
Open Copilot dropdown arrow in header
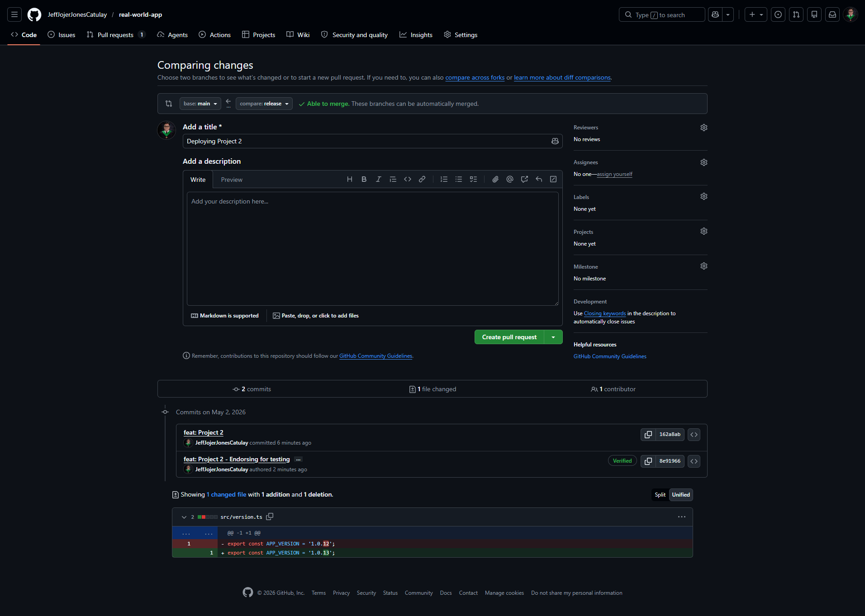point(728,14)
